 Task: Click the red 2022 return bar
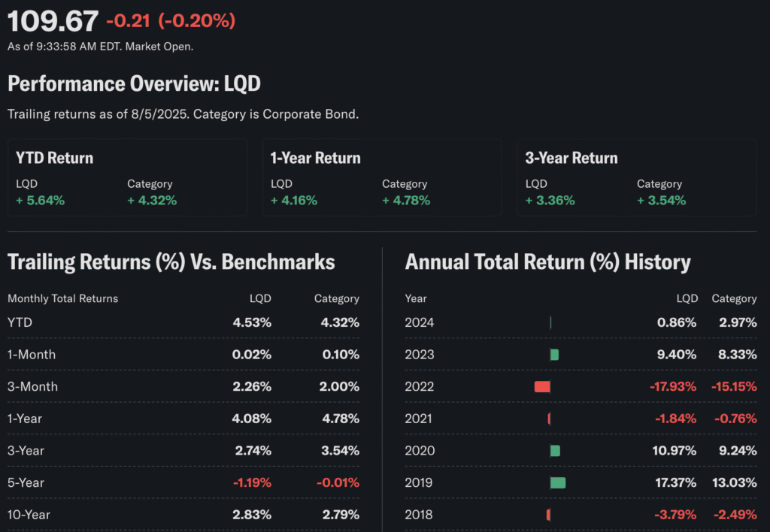(x=542, y=387)
